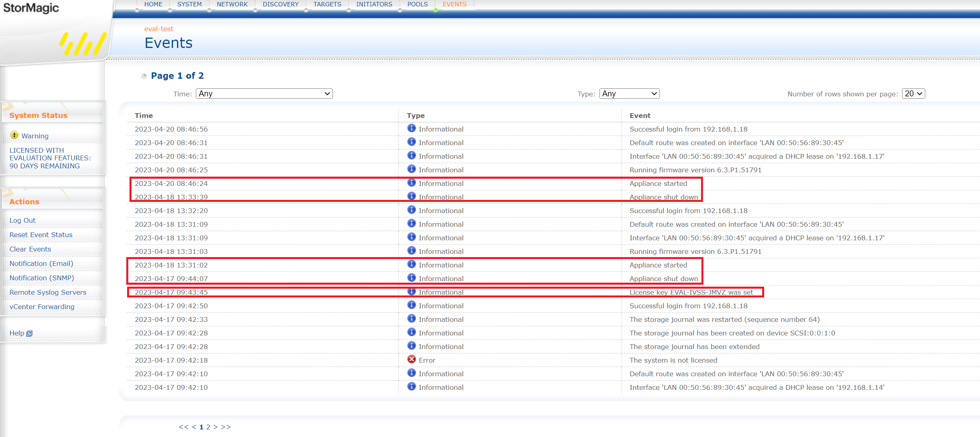
Task: Select the EVENTS tab
Action: coord(454,4)
